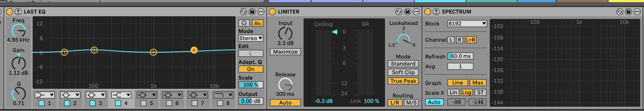Toggle Spectrum Auto range button
644x111 pixels.
pos(434,102)
